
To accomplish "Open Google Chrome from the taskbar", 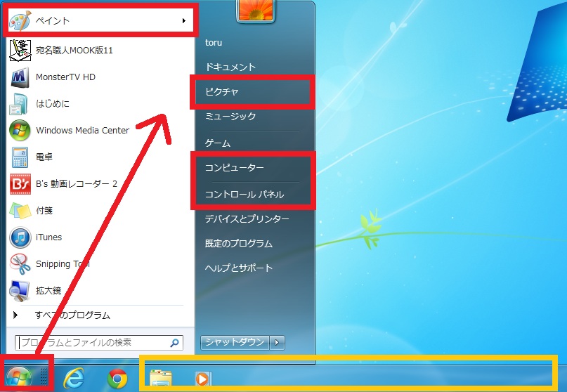I will (117, 379).
